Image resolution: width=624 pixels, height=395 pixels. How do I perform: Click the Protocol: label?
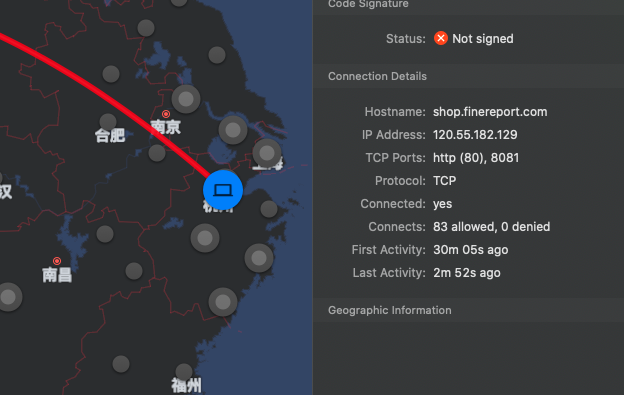pos(400,181)
